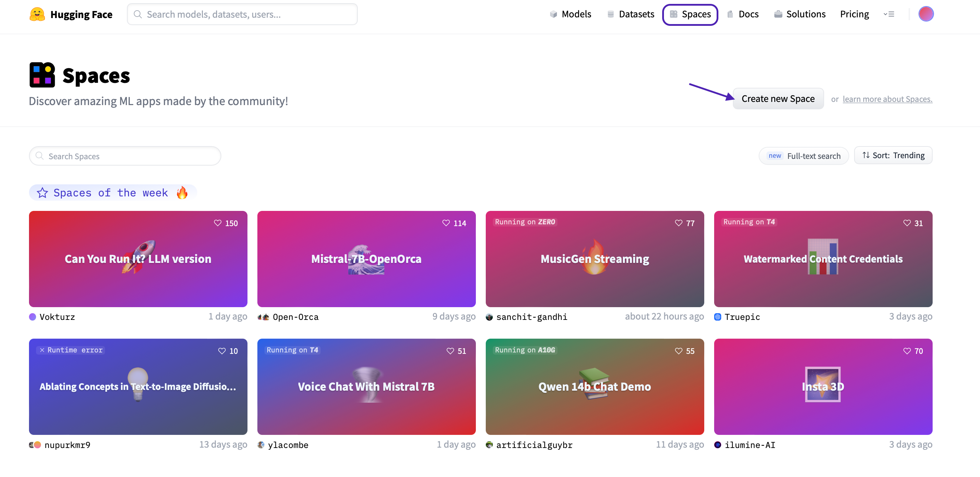Open the artificialguybr profile link

point(534,445)
